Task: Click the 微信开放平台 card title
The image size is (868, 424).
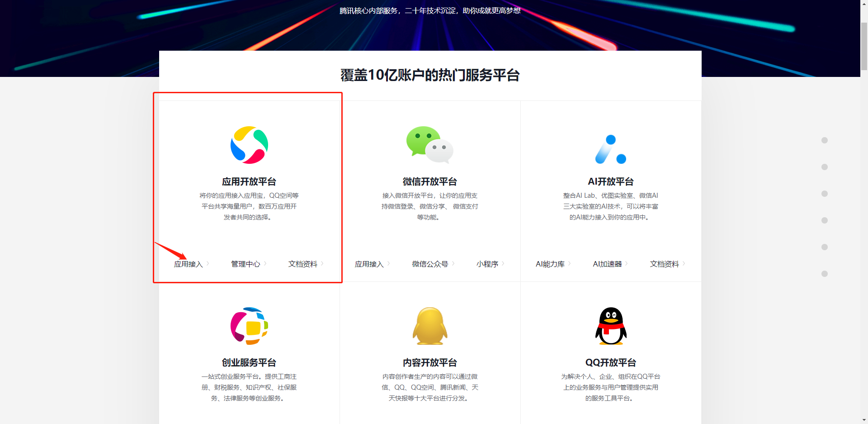Action: [430, 181]
